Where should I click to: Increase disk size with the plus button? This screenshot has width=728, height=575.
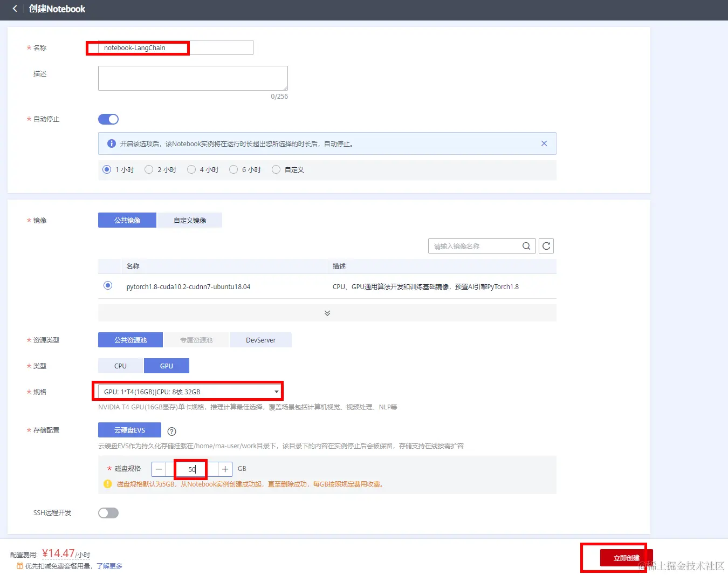(x=225, y=469)
